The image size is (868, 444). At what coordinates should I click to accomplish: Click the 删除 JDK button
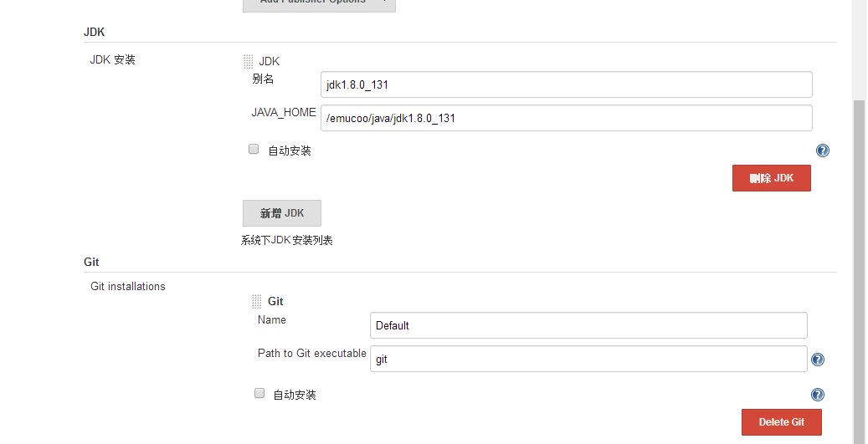771,178
